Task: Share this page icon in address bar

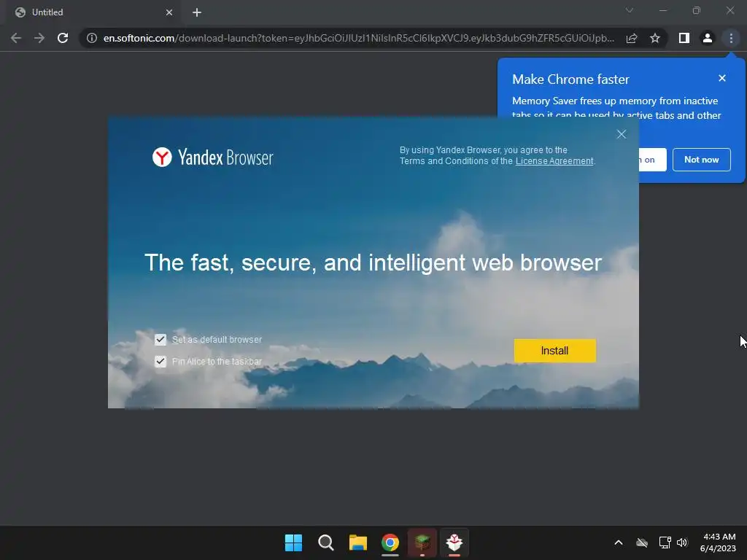Action: [x=632, y=38]
